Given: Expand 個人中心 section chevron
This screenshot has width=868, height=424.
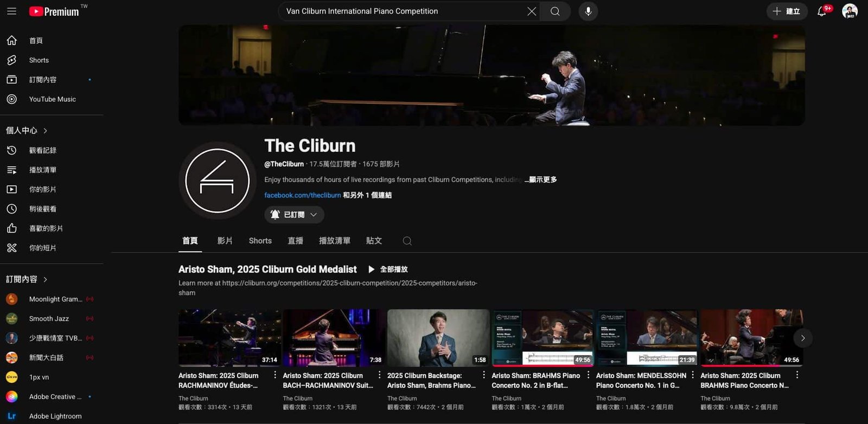Looking at the screenshot, I should (x=46, y=131).
